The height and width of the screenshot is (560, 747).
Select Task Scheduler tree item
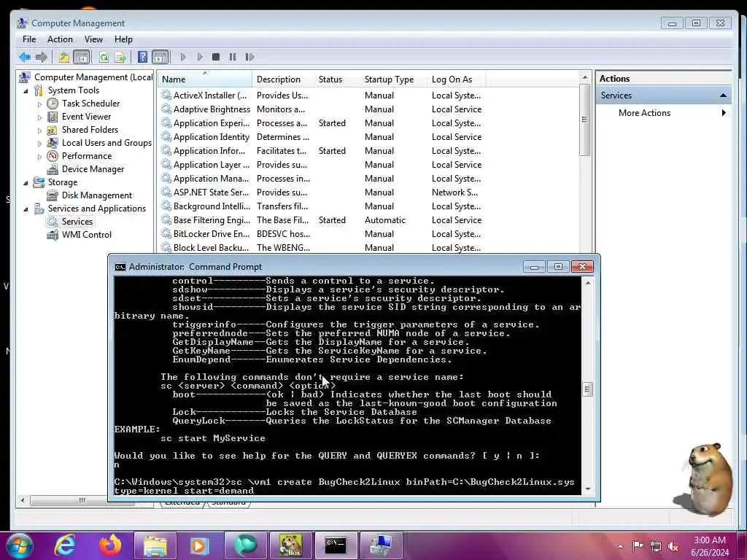90,104
